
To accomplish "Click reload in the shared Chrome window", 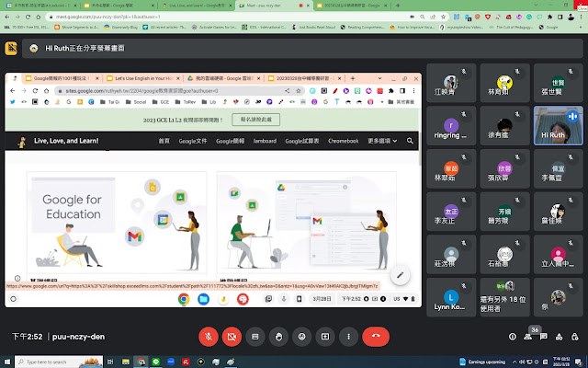I will pyautogui.click(x=35, y=90).
